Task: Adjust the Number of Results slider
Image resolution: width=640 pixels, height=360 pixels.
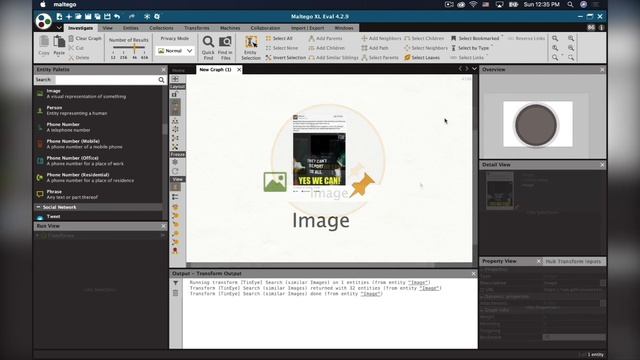Action: click(129, 47)
